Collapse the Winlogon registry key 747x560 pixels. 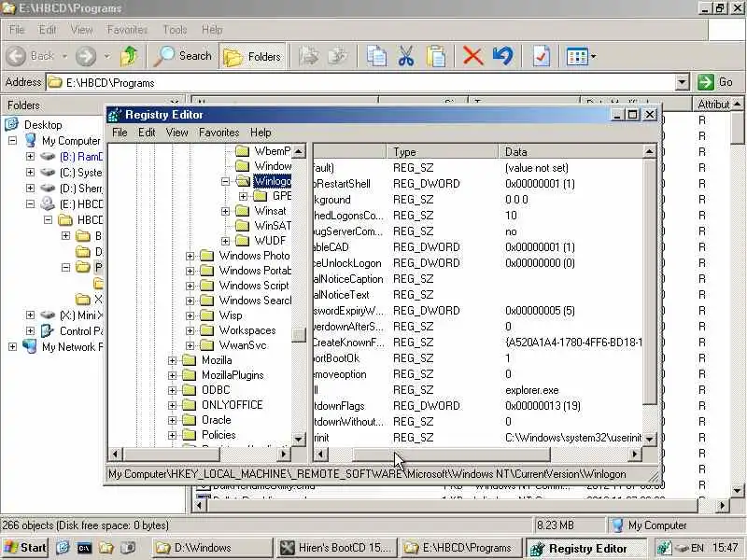point(225,181)
